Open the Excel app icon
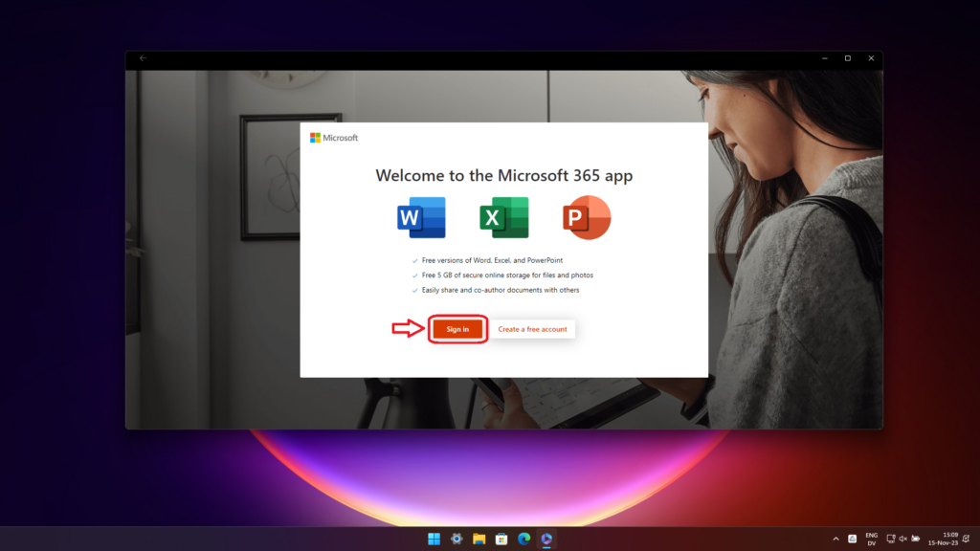 [503, 217]
